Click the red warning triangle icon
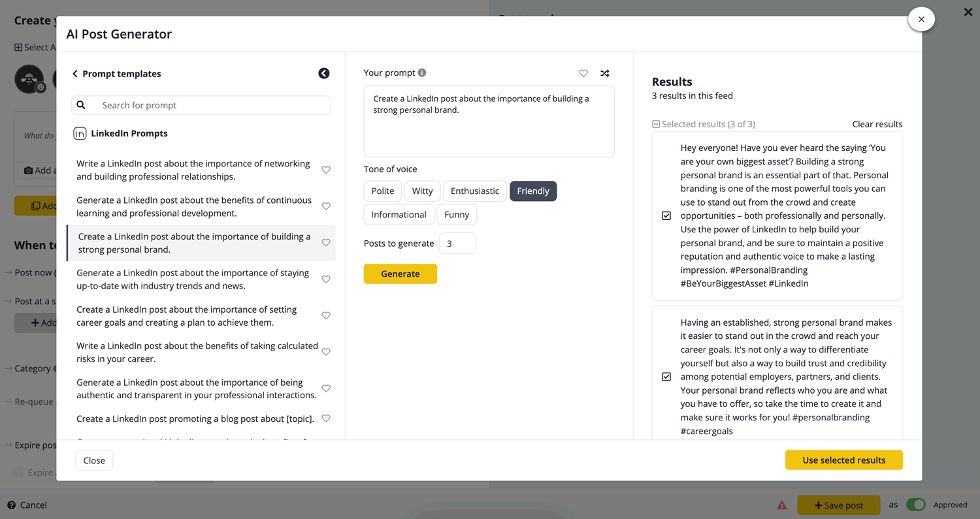This screenshot has width=980, height=519. pyautogui.click(x=781, y=505)
